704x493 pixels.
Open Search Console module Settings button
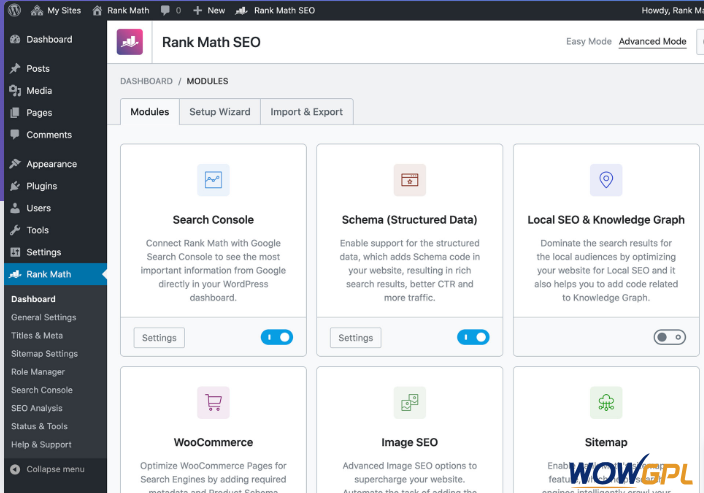[159, 338]
